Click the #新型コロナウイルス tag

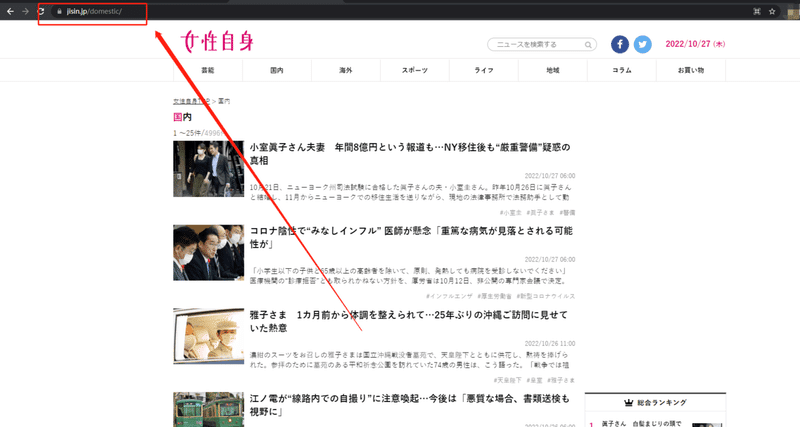[546, 296]
